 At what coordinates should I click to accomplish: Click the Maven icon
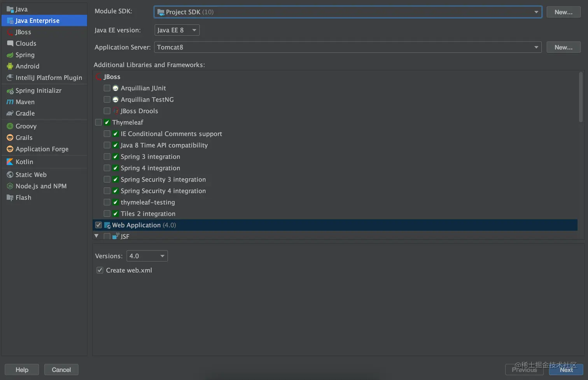click(x=10, y=102)
